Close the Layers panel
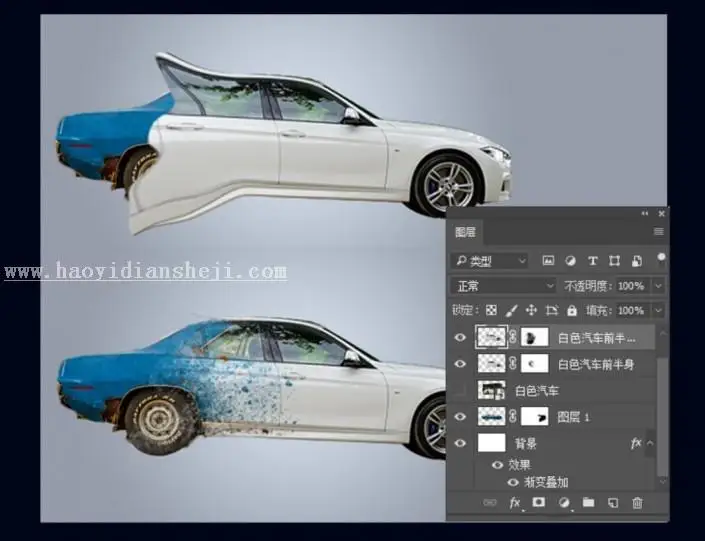Viewport: 705px width, 541px height. click(x=661, y=214)
